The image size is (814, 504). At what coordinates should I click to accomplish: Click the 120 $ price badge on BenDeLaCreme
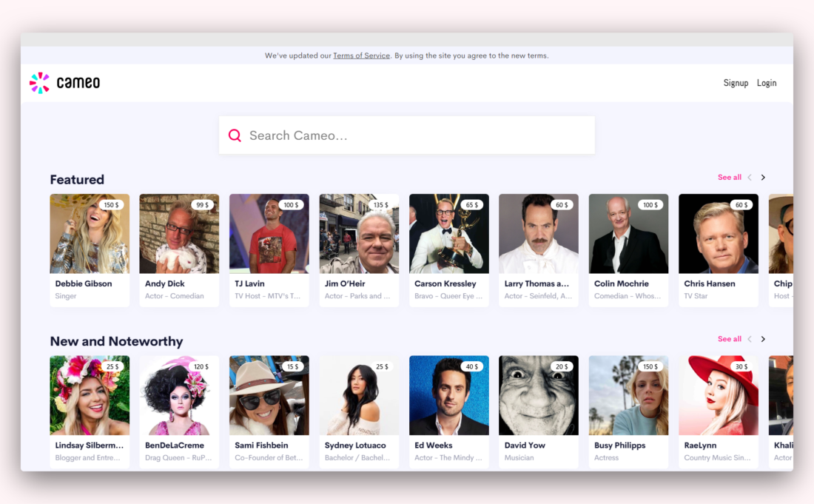[x=201, y=367]
